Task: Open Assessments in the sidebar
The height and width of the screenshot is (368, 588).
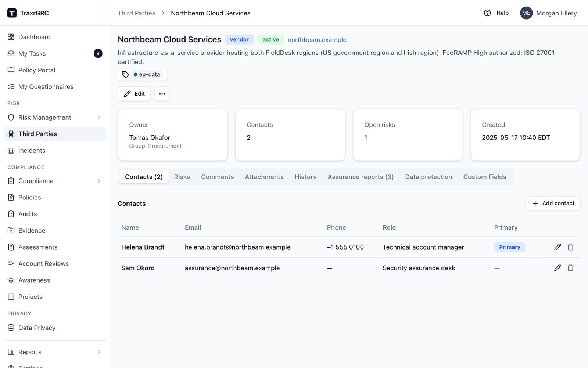Action: (55, 247)
